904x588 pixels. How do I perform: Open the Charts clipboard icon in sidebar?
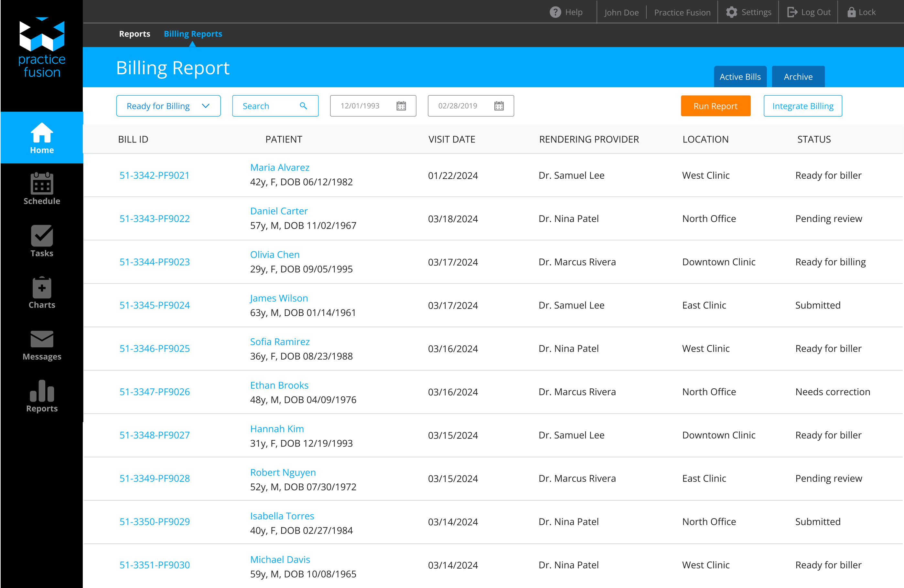42,288
